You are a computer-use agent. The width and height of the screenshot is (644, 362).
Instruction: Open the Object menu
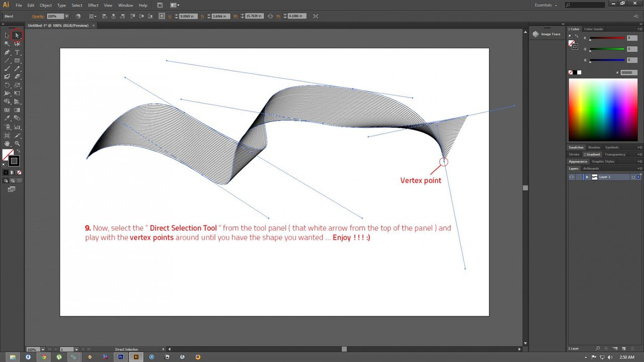click(x=46, y=5)
